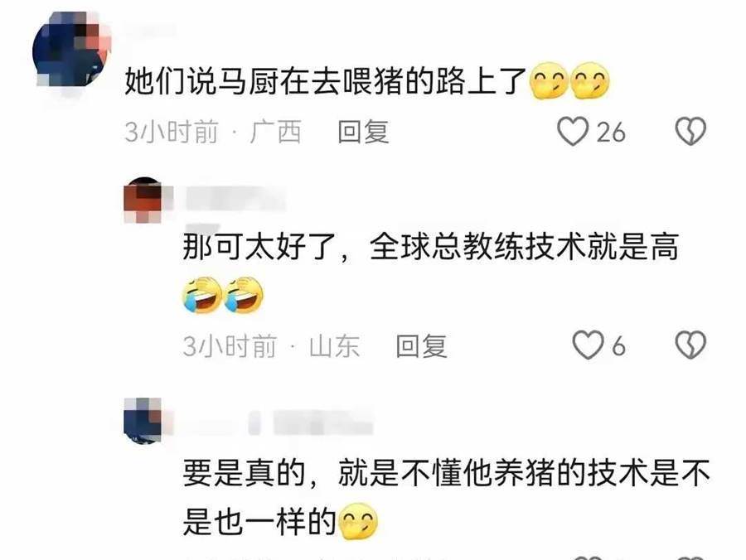This screenshot has height=560, width=746.
Task: Tap the 26 like count number
Action: click(611, 132)
